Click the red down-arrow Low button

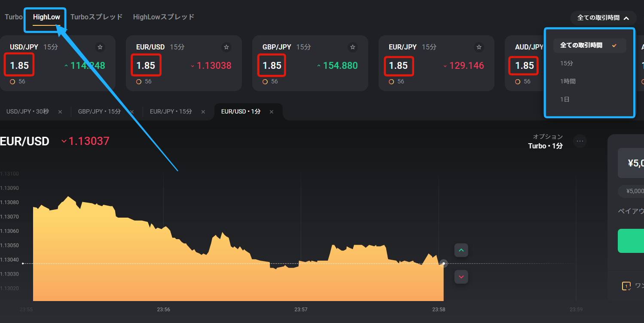tap(461, 277)
